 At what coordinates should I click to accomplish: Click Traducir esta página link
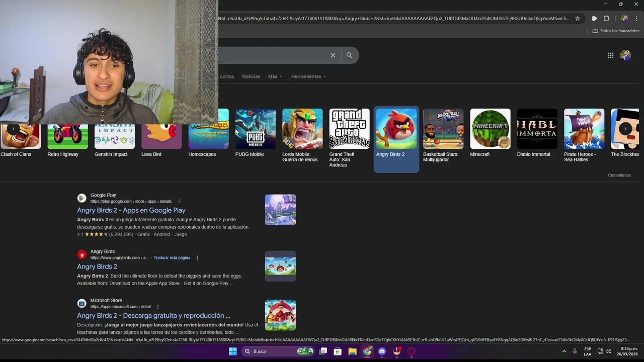click(172, 258)
